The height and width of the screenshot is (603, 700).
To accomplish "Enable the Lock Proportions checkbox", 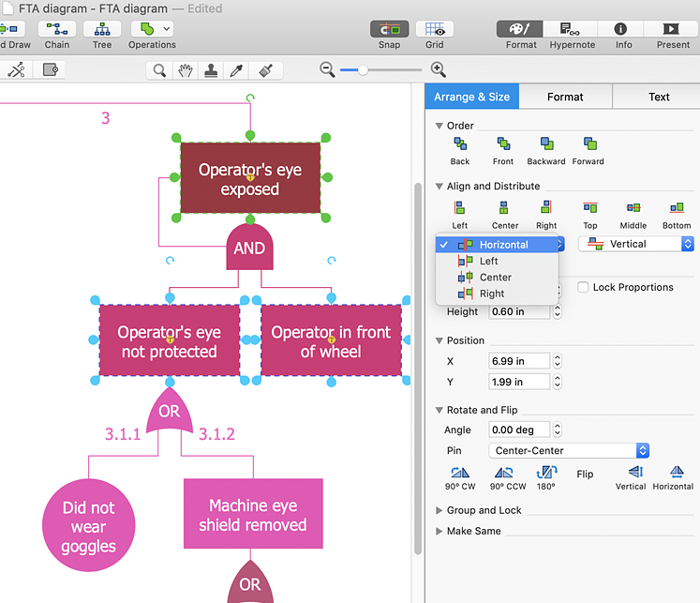I will pos(583,287).
